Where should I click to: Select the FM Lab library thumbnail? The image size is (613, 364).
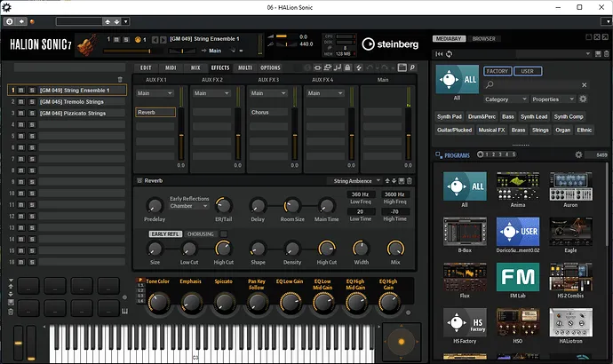(x=518, y=277)
